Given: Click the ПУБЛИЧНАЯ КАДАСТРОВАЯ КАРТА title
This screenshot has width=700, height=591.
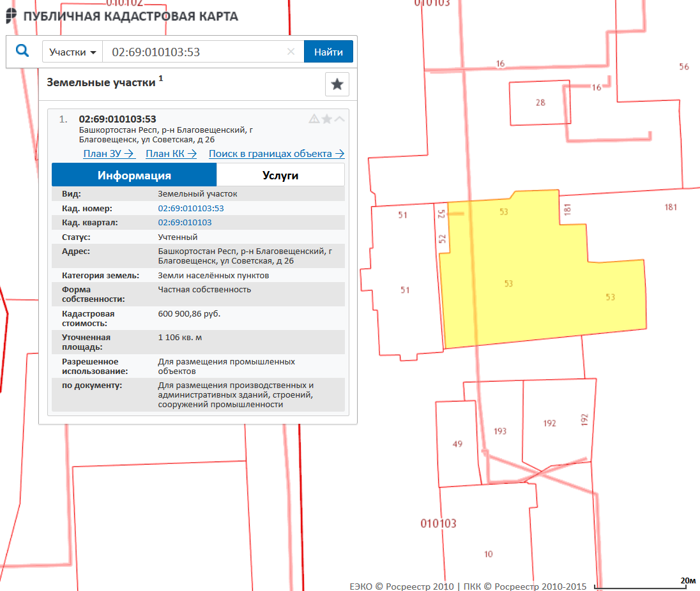Looking at the screenshot, I should (130, 17).
